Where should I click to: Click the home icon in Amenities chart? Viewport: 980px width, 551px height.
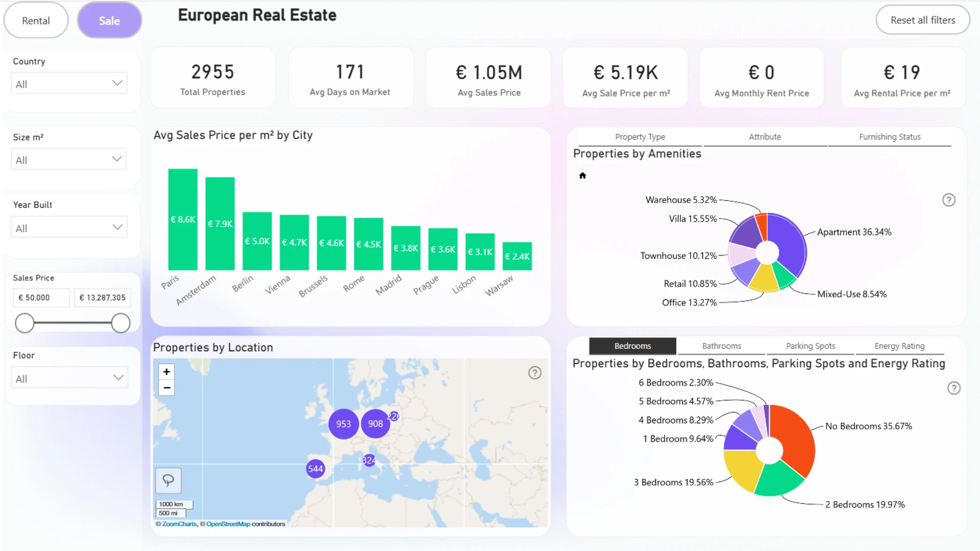click(x=582, y=176)
